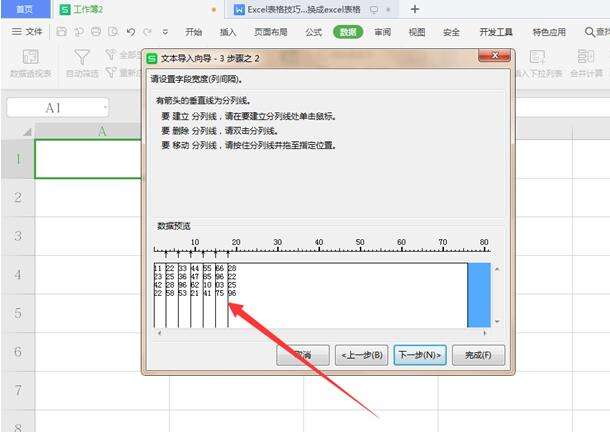Click the 数据预览 label in the wizard
Image resolution: width=610 pixels, height=432 pixels.
coord(174,226)
